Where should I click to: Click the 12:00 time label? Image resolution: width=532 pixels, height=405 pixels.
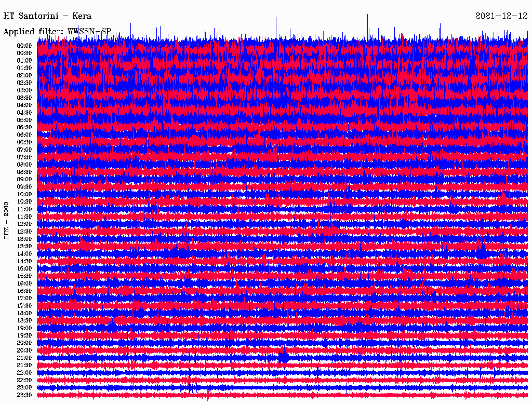click(24, 224)
